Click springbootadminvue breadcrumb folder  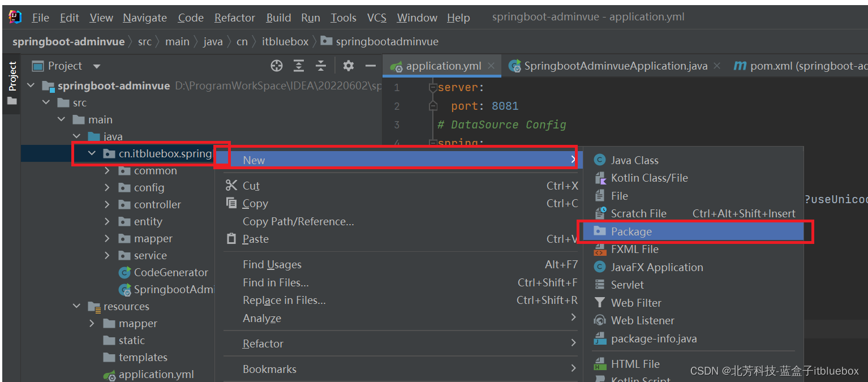coord(380,41)
